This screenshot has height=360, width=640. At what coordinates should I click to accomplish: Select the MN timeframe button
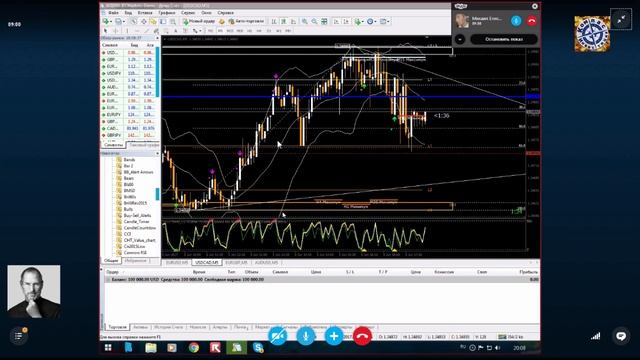tap(288, 31)
